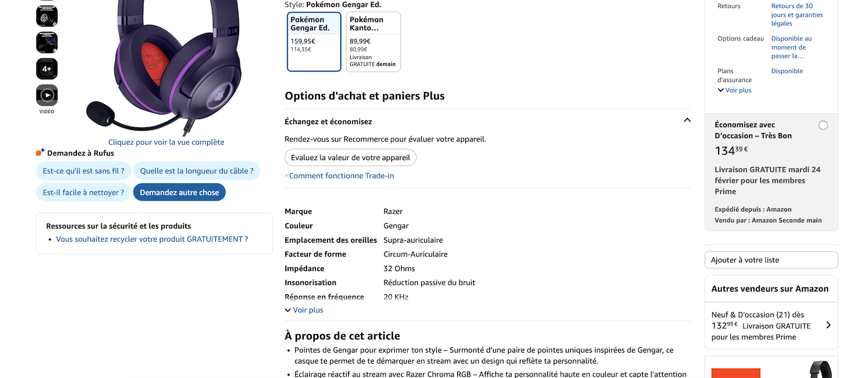Click "Ajouter à votre liste"
Screen dimensions: 868x378
point(771,260)
